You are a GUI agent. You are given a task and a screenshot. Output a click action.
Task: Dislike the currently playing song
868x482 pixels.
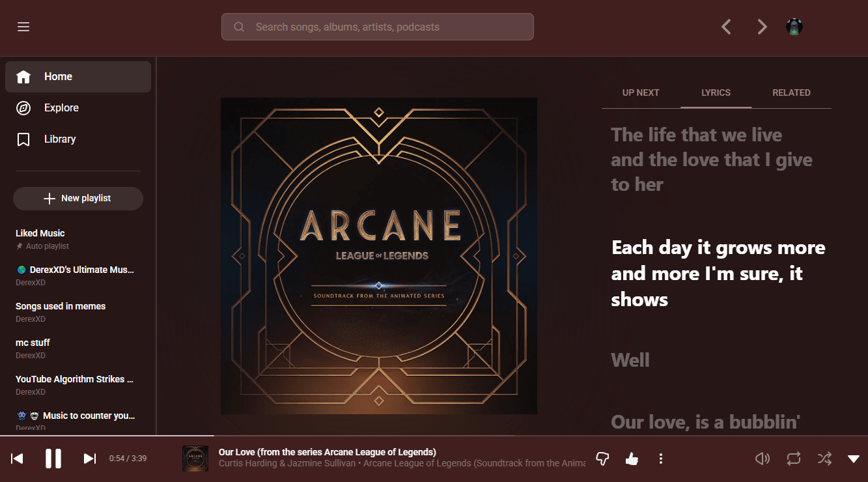pyautogui.click(x=602, y=459)
